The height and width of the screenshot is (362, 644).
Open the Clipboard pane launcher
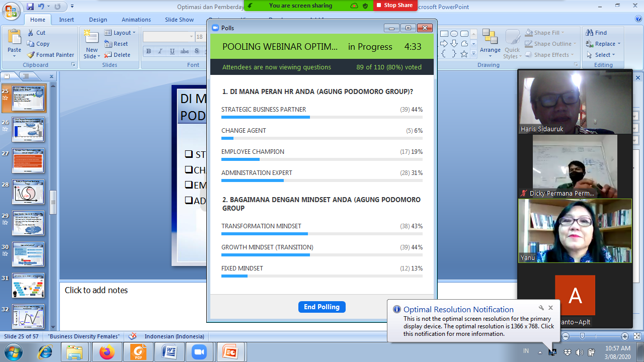(73, 65)
